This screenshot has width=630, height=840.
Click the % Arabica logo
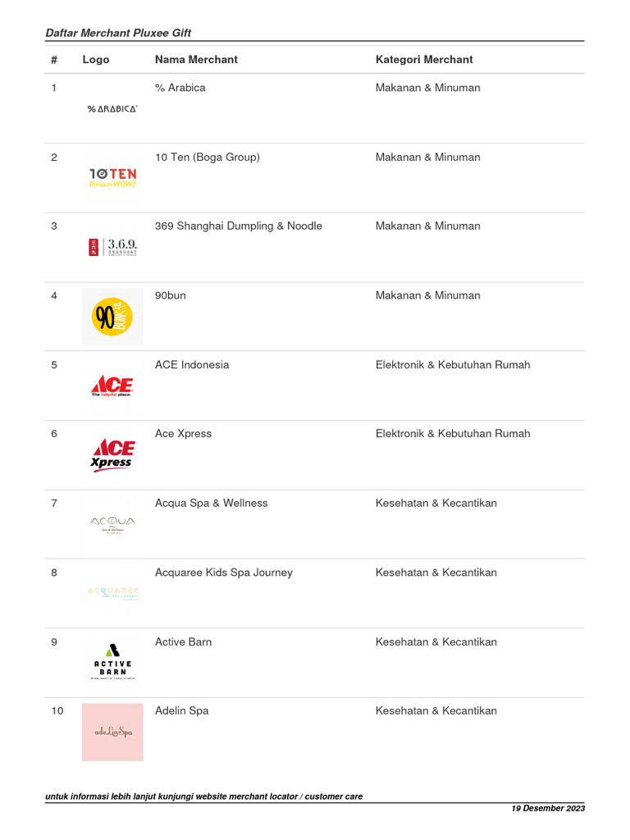coord(112,108)
